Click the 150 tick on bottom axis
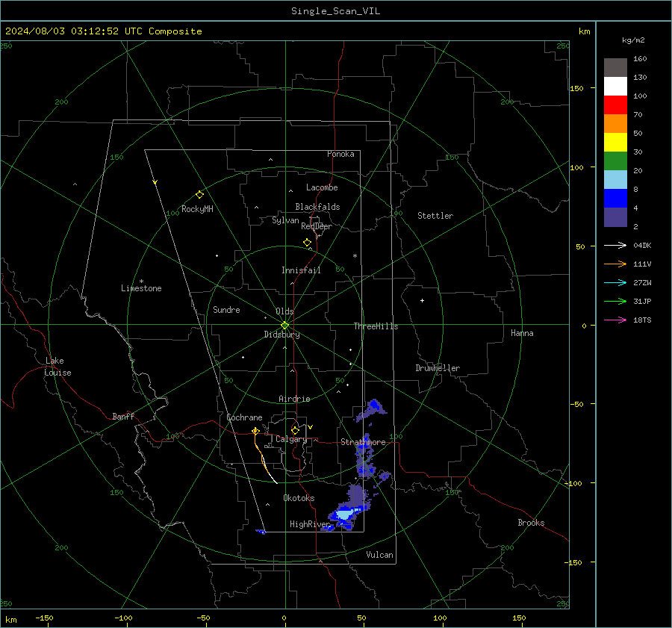Viewport: 672px width, 628px height. (519, 618)
